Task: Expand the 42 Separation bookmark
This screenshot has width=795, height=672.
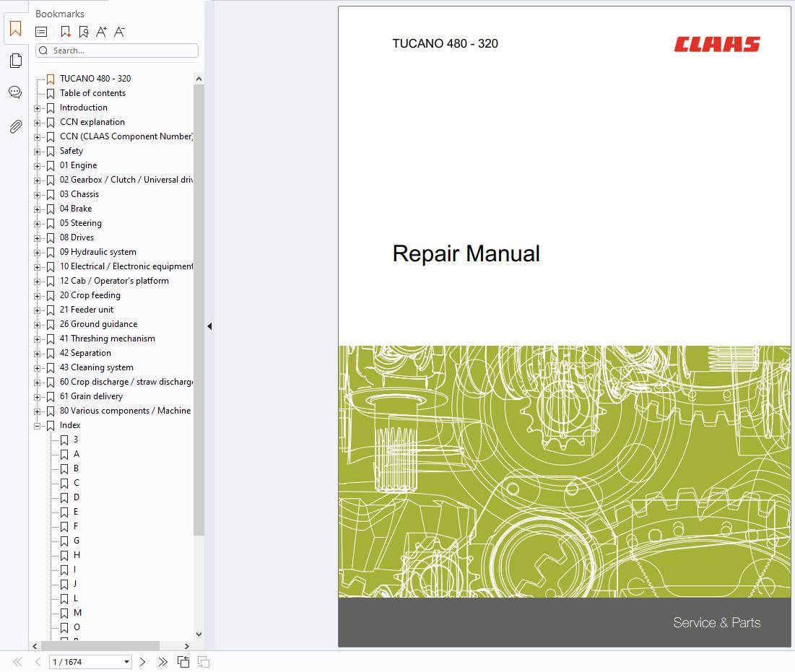Action: point(37,354)
